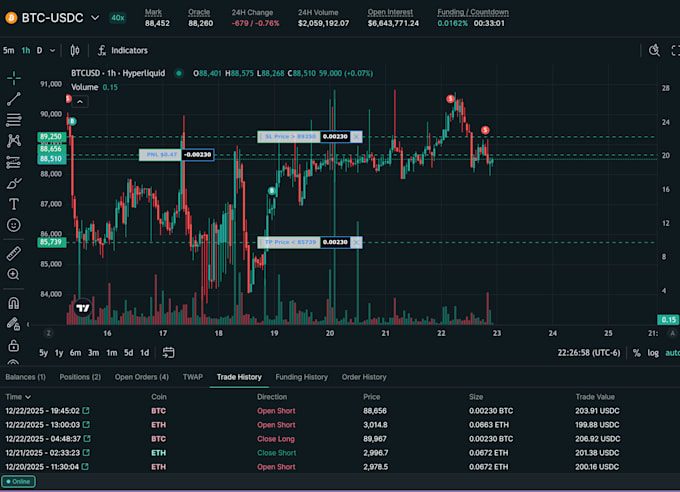Enter fullscreen chart mode
The width and height of the screenshot is (680, 492).
coord(675,51)
